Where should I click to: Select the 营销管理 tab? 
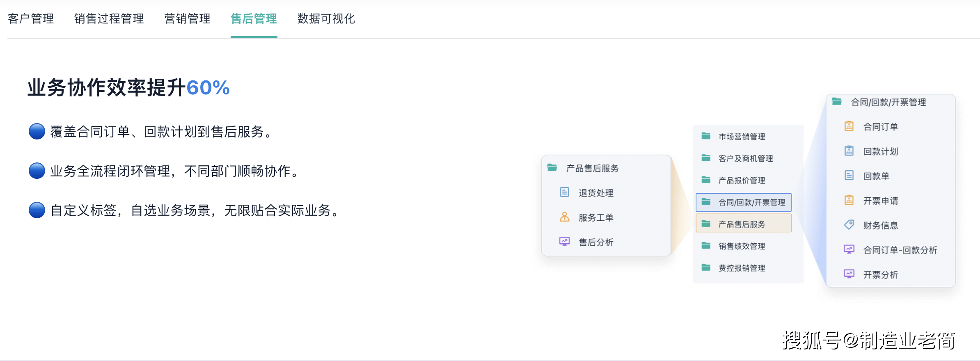coord(188,19)
